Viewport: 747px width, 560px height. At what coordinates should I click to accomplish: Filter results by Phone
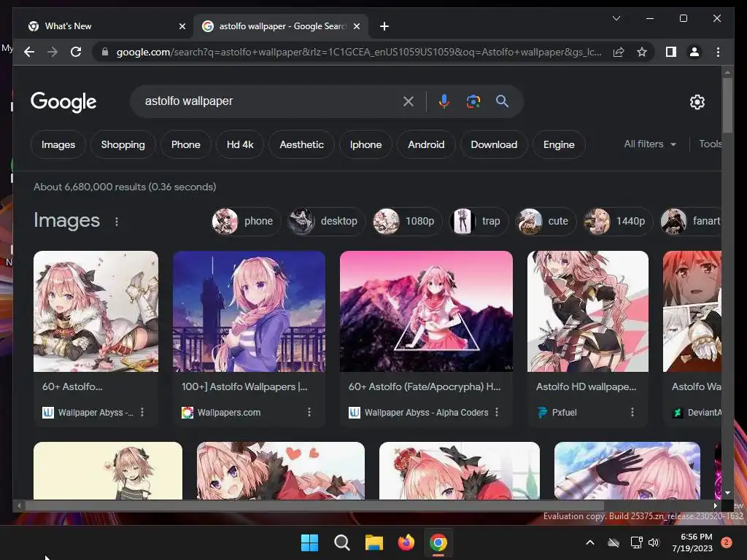186,144
